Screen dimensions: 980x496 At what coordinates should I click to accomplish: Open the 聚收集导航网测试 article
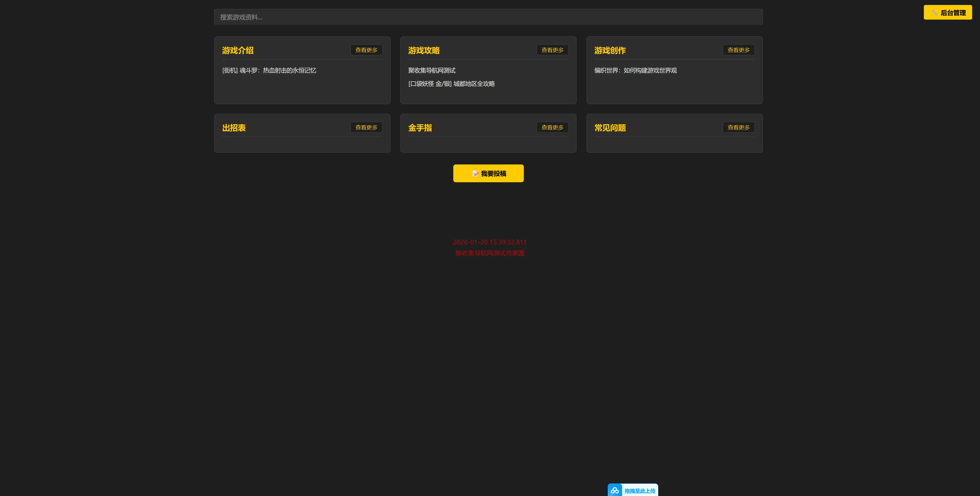click(x=431, y=70)
